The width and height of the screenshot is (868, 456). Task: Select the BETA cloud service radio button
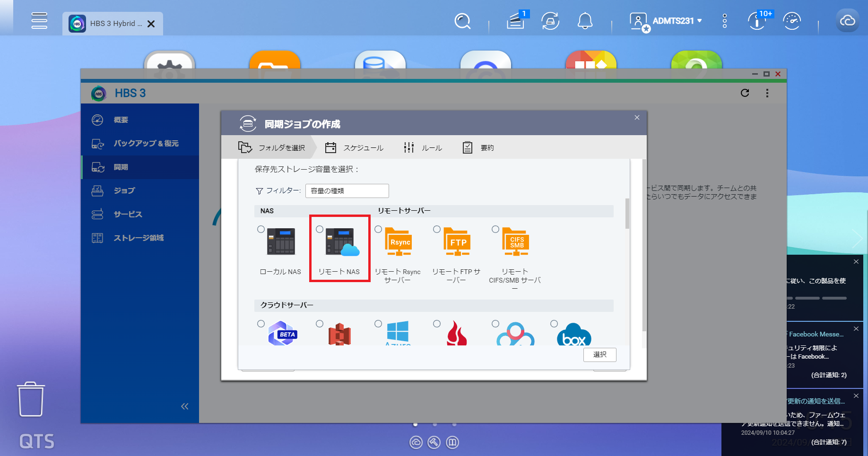pos(261,324)
